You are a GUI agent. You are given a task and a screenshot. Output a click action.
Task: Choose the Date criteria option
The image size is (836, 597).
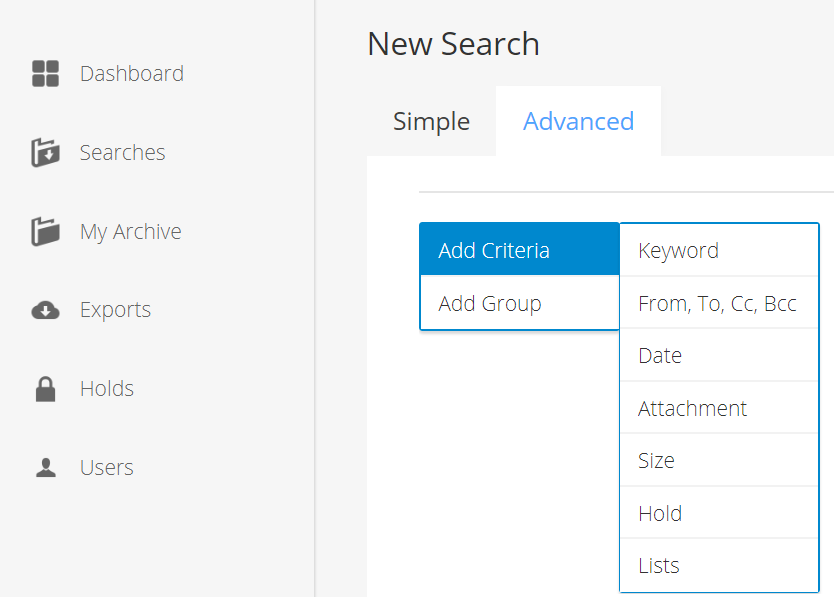719,355
